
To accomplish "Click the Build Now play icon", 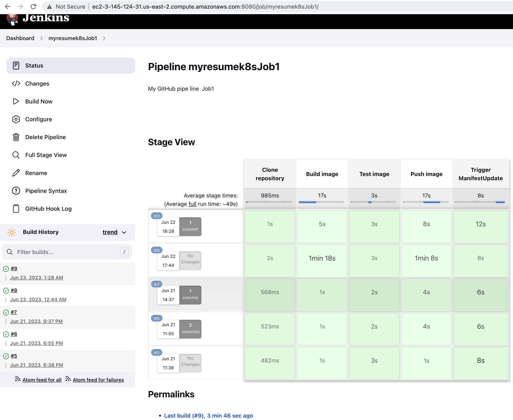I will click(x=16, y=101).
